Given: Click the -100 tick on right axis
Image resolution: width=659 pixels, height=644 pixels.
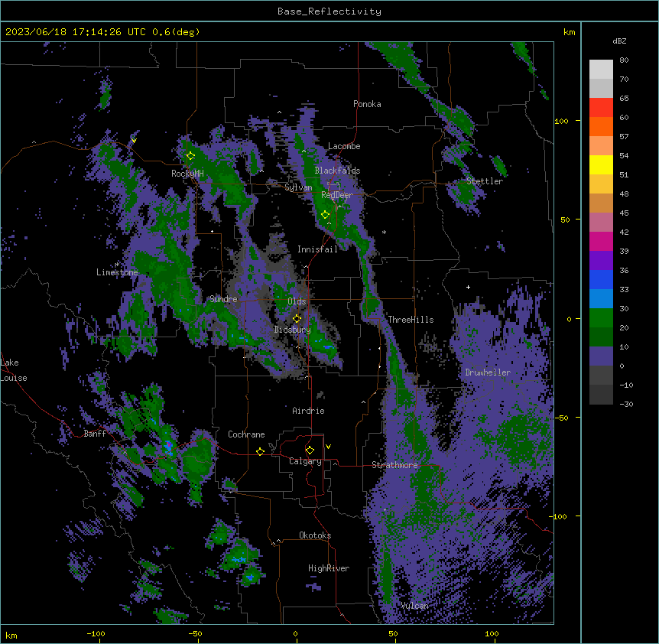Looking at the screenshot, I should [x=559, y=516].
